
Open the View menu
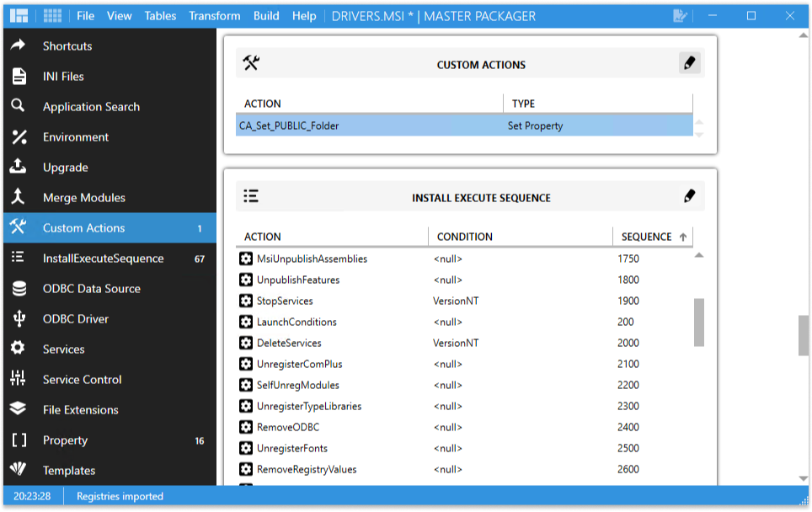pos(119,16)
